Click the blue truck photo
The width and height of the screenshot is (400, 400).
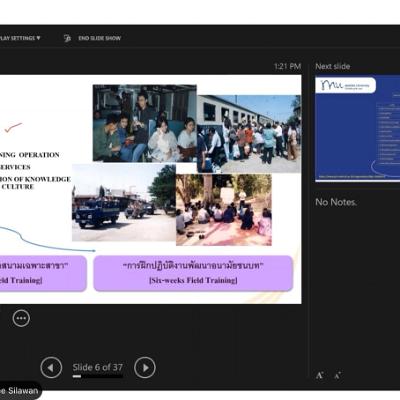(124, 203)
